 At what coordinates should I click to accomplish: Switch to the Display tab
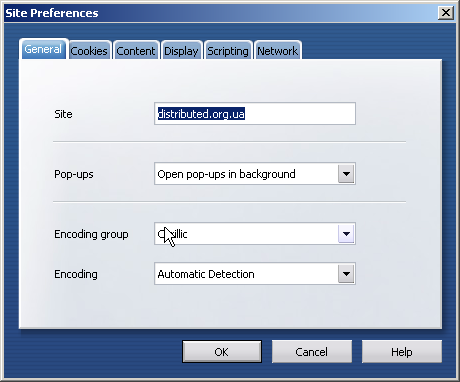[x=181, y=51]
